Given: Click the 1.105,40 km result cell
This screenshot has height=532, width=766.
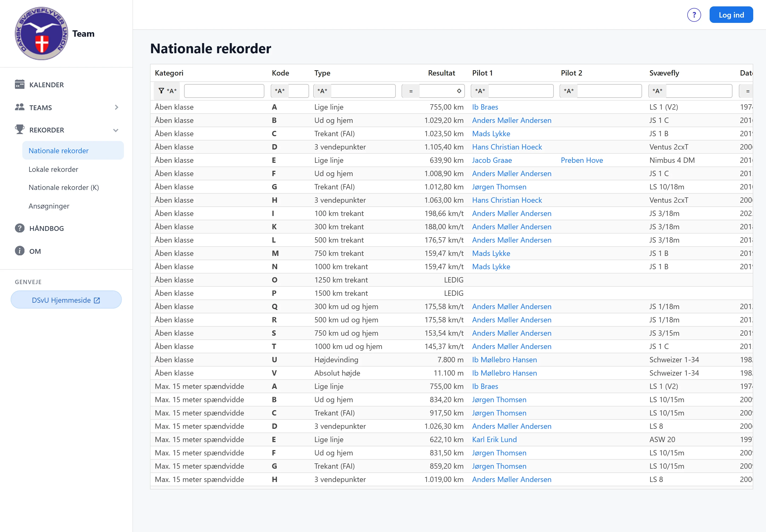Looking at the screenshot, I should click(444, 147).
